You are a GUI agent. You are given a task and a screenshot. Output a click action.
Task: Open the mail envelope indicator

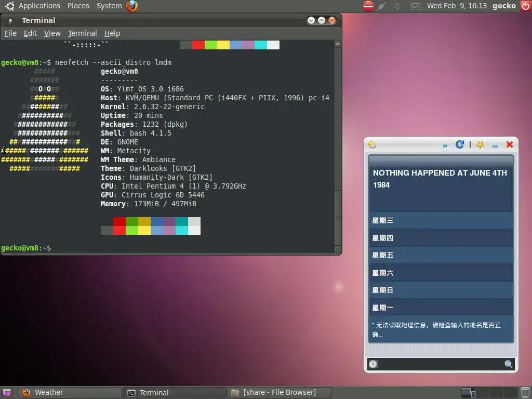click(415, 6)
